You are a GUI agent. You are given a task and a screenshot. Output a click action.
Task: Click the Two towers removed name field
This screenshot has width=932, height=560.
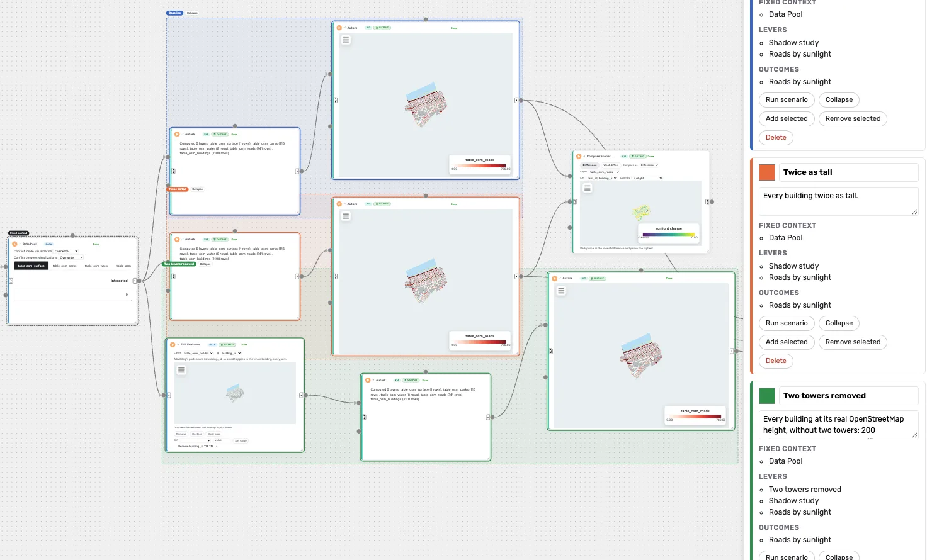pyautogui.click(x=848, y=396)
